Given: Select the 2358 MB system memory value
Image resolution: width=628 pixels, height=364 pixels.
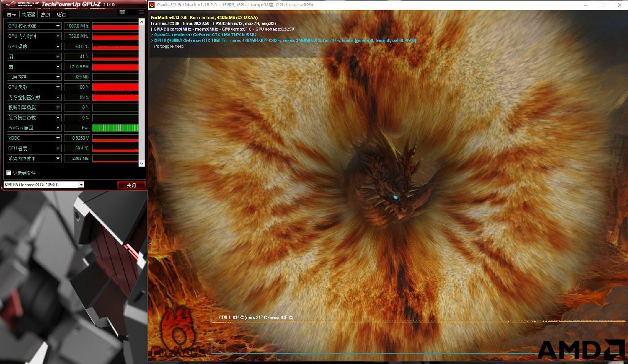Looking at the screenshot, I should coord(77,158).
